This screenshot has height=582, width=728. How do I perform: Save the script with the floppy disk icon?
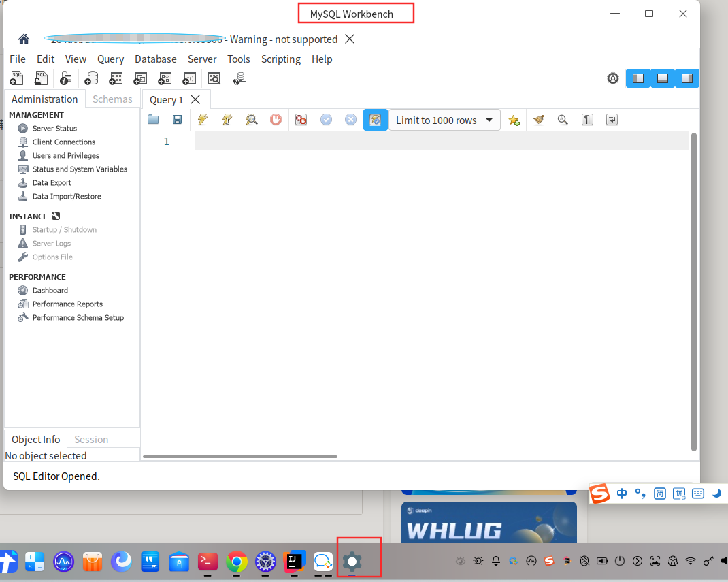177,119
